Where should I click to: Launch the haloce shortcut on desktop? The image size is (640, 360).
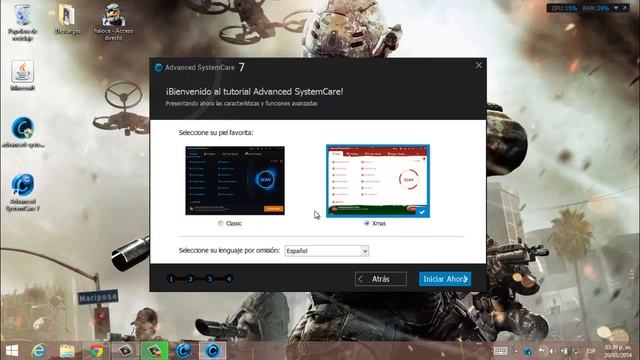coord(113,22)
